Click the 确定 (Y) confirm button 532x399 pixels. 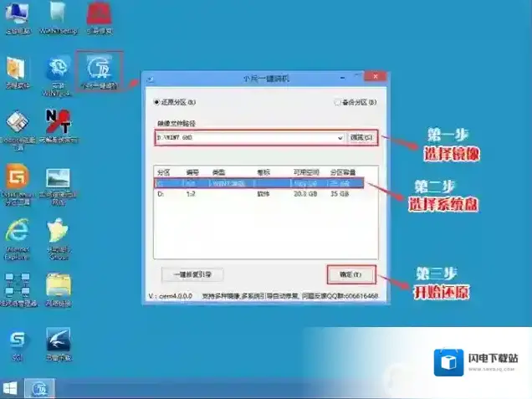(350, 274)
